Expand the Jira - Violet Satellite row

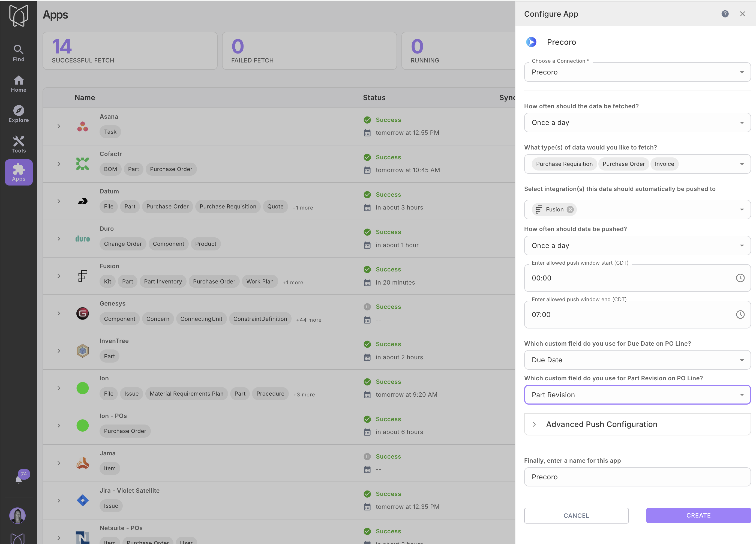[x=59, y=500]
